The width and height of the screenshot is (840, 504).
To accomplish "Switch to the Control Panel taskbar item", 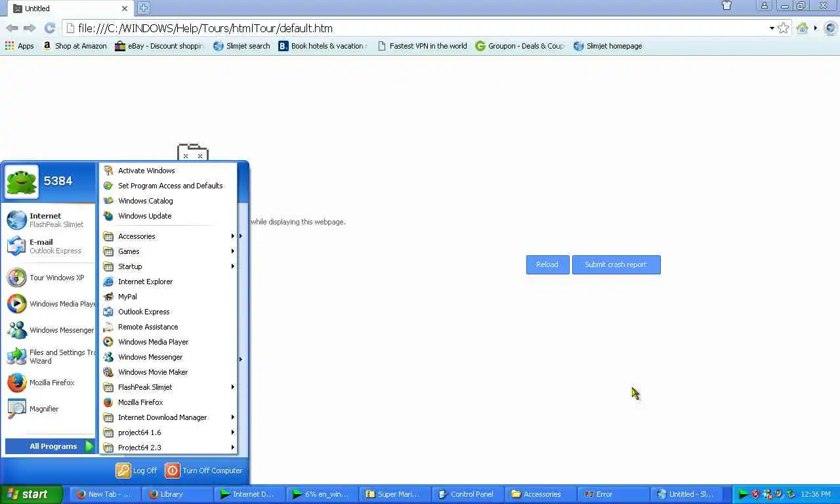I will tap(467, 494).
